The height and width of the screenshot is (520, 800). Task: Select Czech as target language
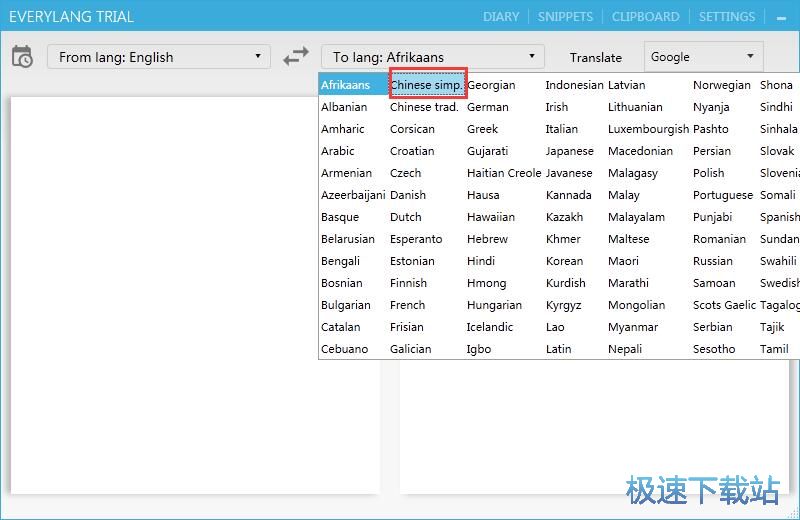pos(406,172)
